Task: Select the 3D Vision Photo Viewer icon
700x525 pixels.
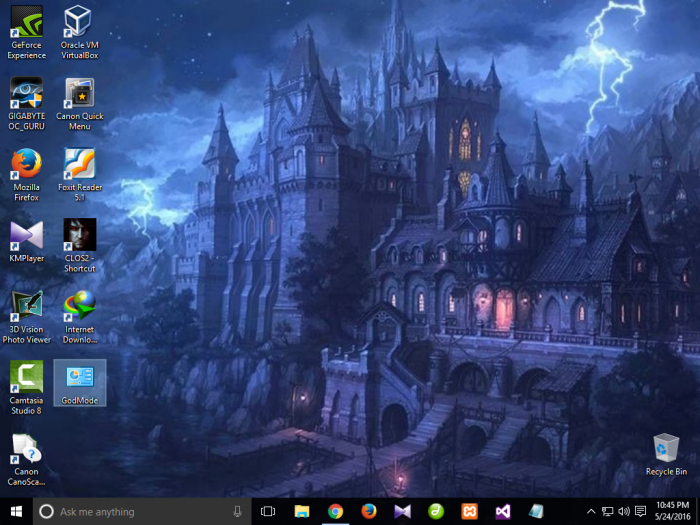Action: 26,317
